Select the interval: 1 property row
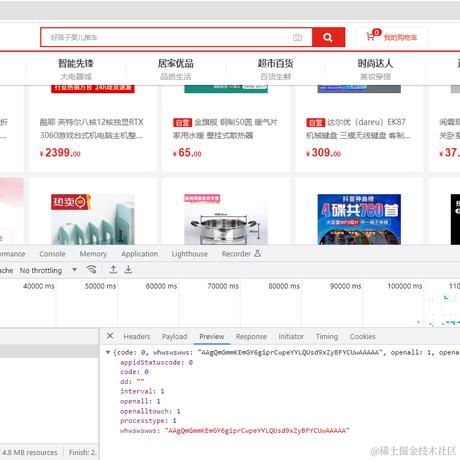Image resolution: width=460 pixels, height=460 pixels. click(142, 391)
